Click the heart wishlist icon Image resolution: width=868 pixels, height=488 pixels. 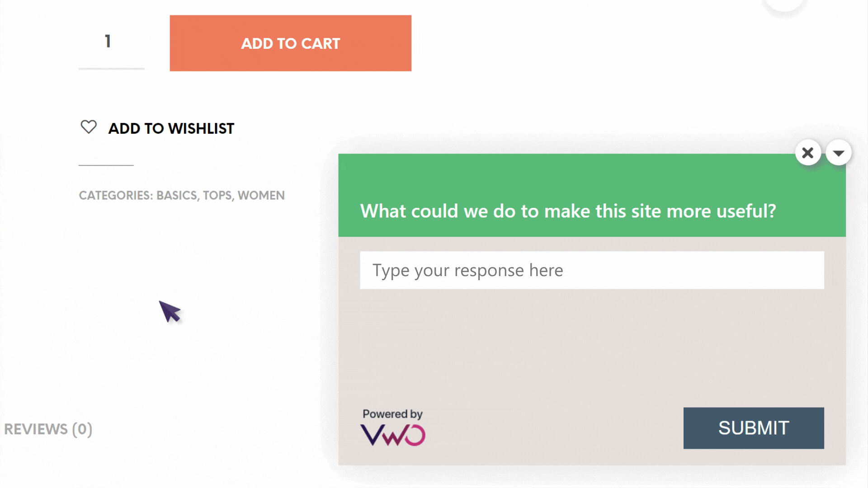(x=89, y=127)
